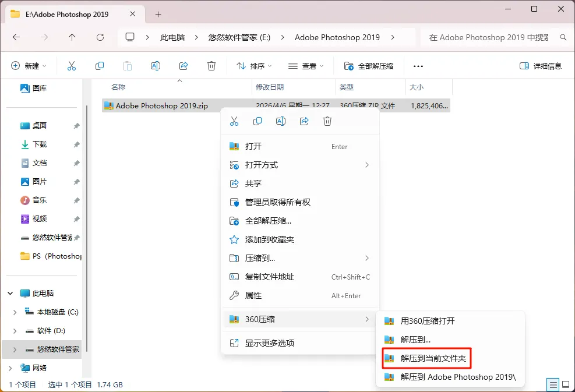Open a new tab with the plus button

tap(158, 15)
